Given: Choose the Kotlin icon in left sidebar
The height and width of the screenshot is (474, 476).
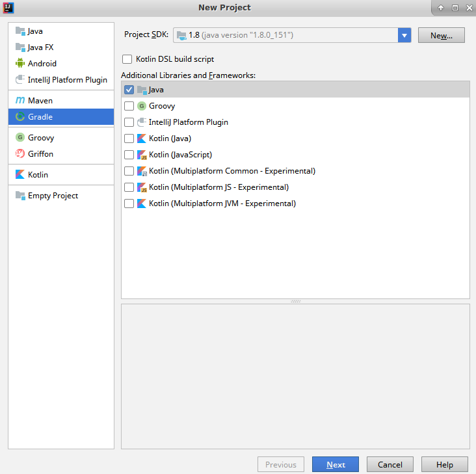Looking at the screenshot, I should [20, 174].
